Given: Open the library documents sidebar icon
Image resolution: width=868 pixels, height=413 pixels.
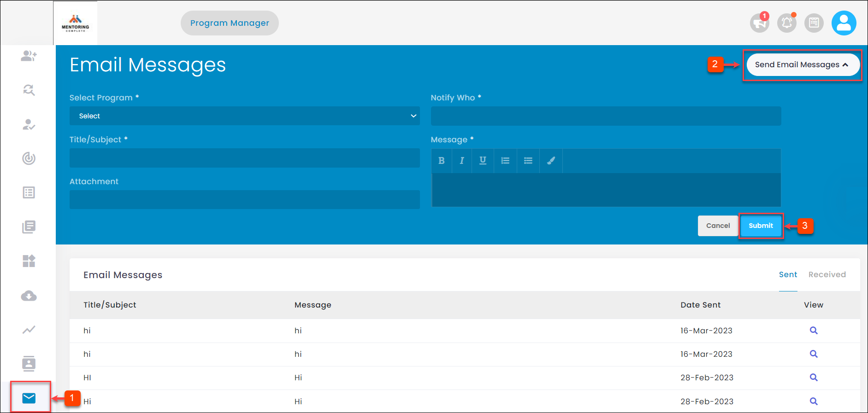Looking at the screenshot, I should pyautogui.click(x=29, y=227).
